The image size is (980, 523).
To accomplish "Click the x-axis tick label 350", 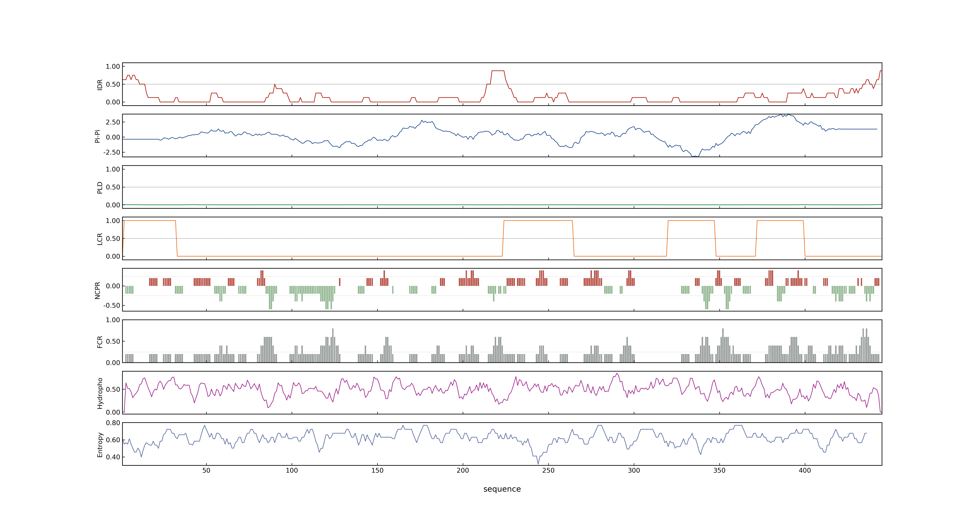I will click(x=719, y=470).
